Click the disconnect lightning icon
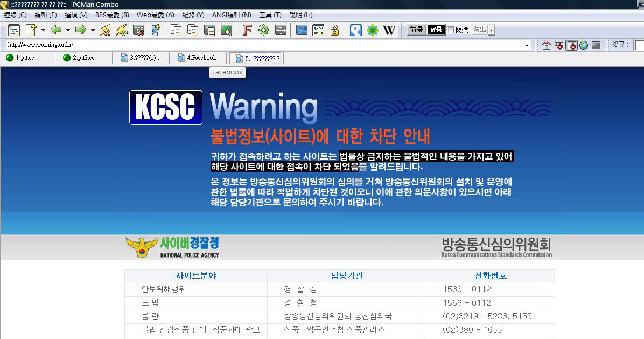This screenshot has height=339, width=644. click(105, 30)
